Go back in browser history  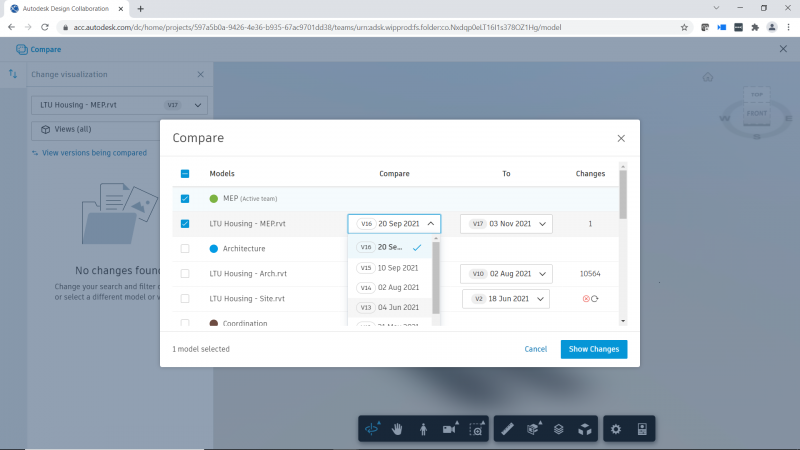[11, 28]
